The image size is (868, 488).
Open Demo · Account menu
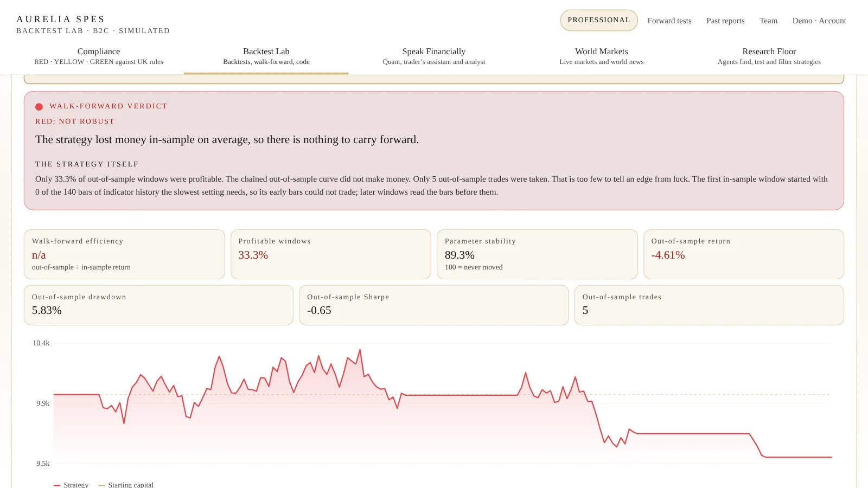pyautogui.click(x=819, y=21)
